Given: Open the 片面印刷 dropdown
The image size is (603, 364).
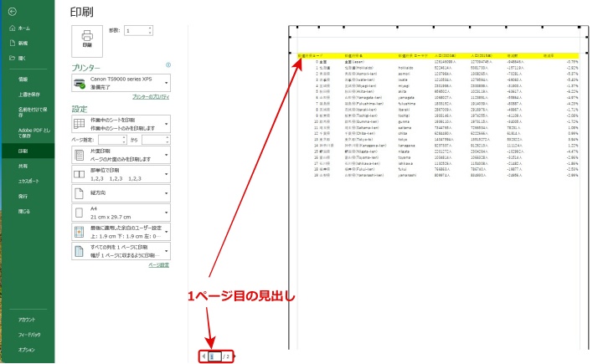Looking at the screenshot, I should [121, 155].
